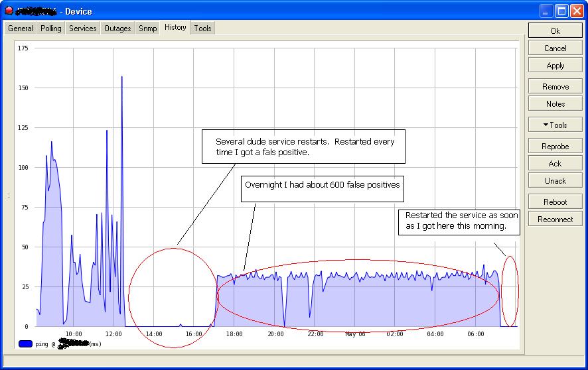
Task: Click the red device icon in title bar
Action: point(9,11)
